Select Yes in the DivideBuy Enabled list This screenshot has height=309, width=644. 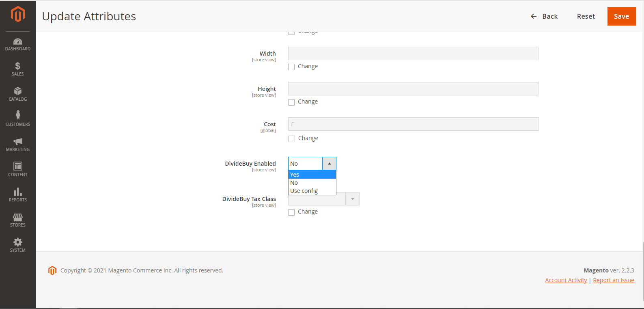tap(312, 175)
